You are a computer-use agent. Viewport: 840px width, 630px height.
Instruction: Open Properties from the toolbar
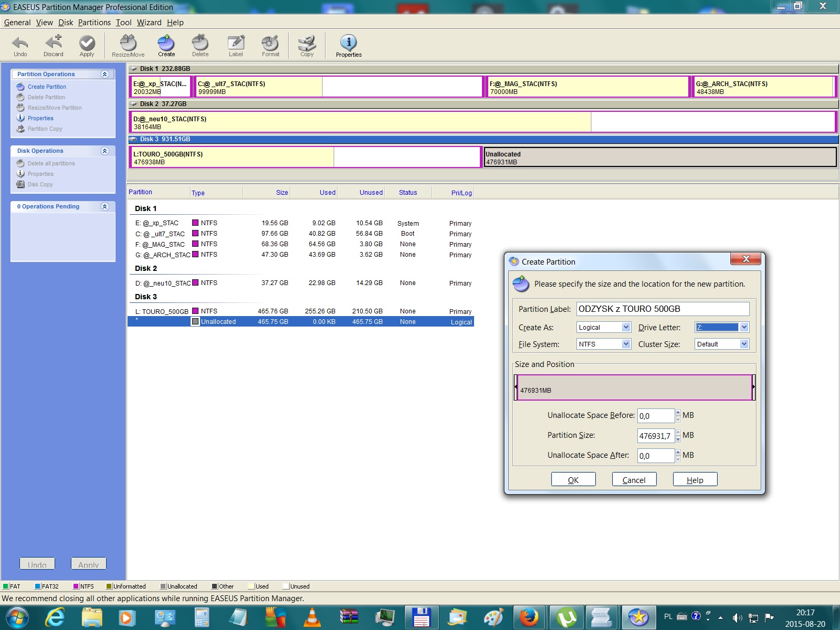coord(349,46)
